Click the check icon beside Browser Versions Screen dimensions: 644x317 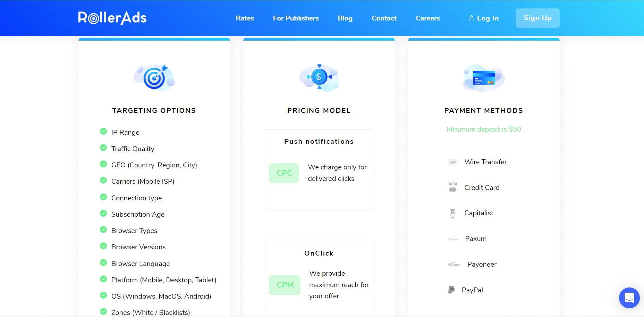pos(103,246)
